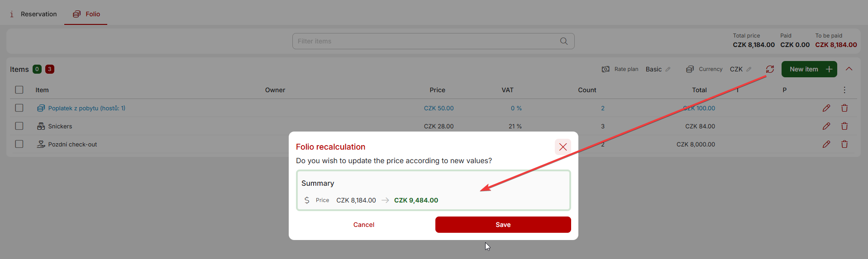Check the Snickers row checkbox
The image size is (868, 259).
pos(19,126)
